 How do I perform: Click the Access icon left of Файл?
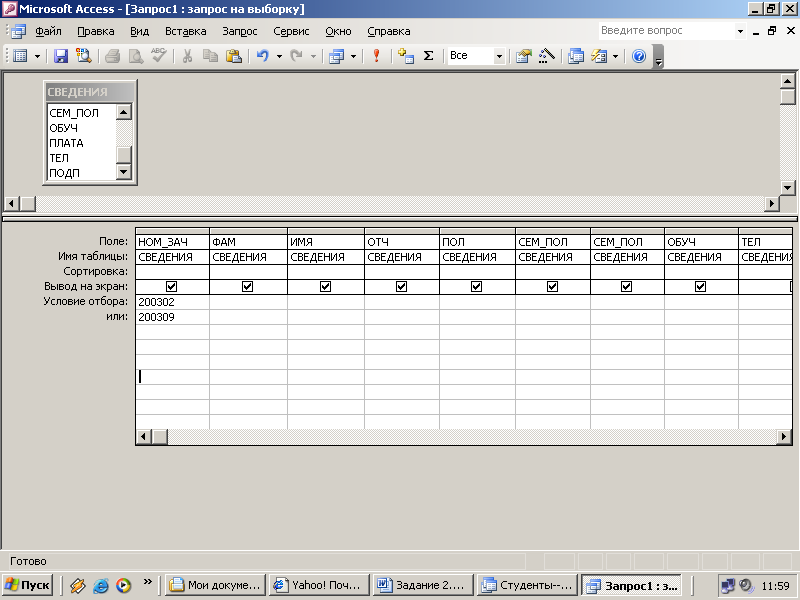19,32
